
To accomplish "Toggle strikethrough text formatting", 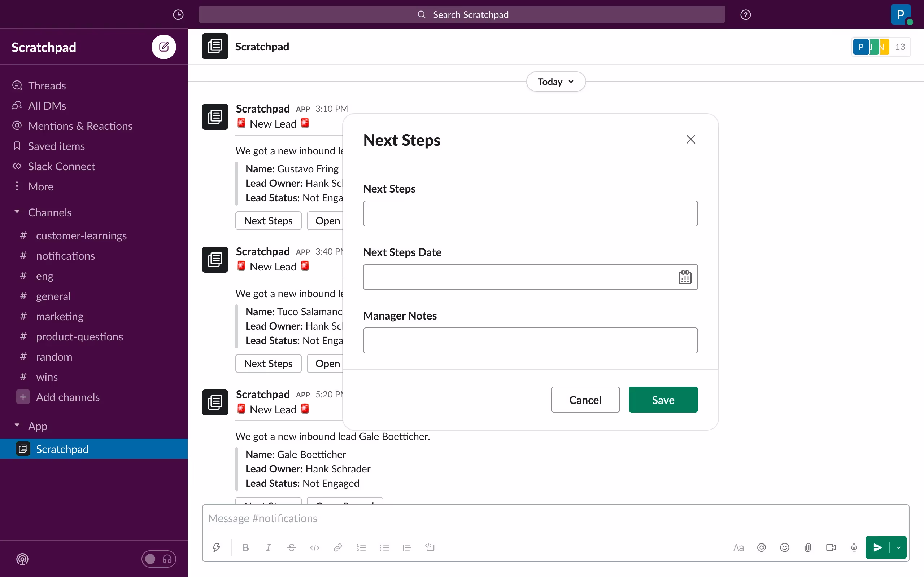I will point(291,548).
